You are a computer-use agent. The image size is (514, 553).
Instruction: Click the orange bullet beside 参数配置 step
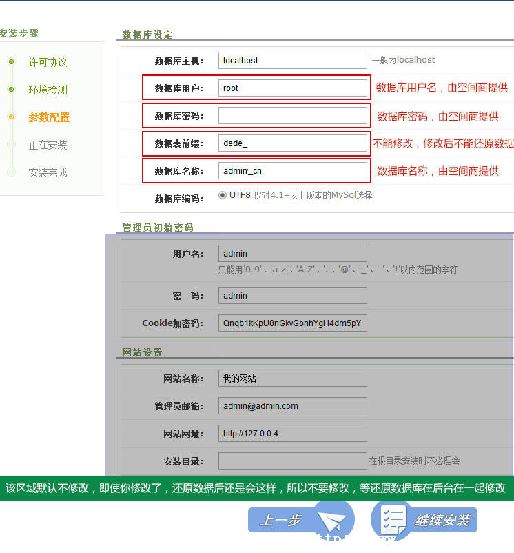tap(12, 117)
